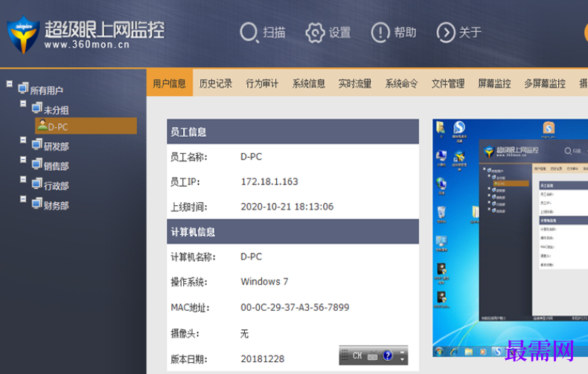This screenshot has height=374, width=588.
Task: Click media player icon in preview taskbar
Action: tap(482, 352)
